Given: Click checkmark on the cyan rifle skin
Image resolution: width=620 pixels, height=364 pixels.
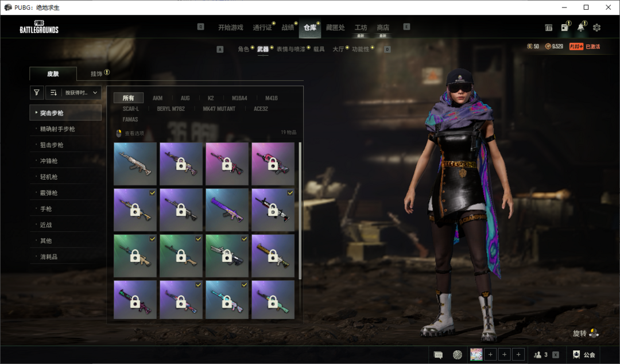Looking at the screenshot, I should [245, 285].
